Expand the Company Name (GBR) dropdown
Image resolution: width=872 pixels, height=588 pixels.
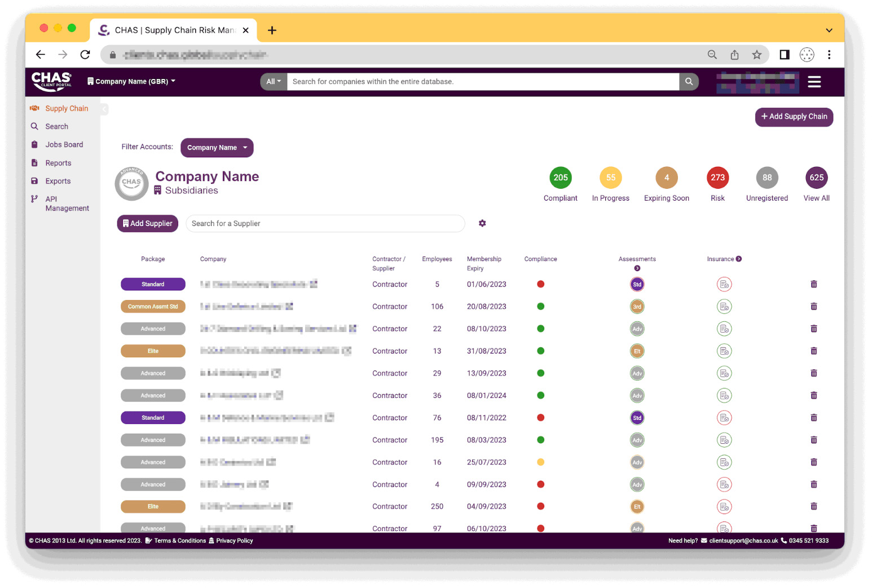[x=131, y=82]
